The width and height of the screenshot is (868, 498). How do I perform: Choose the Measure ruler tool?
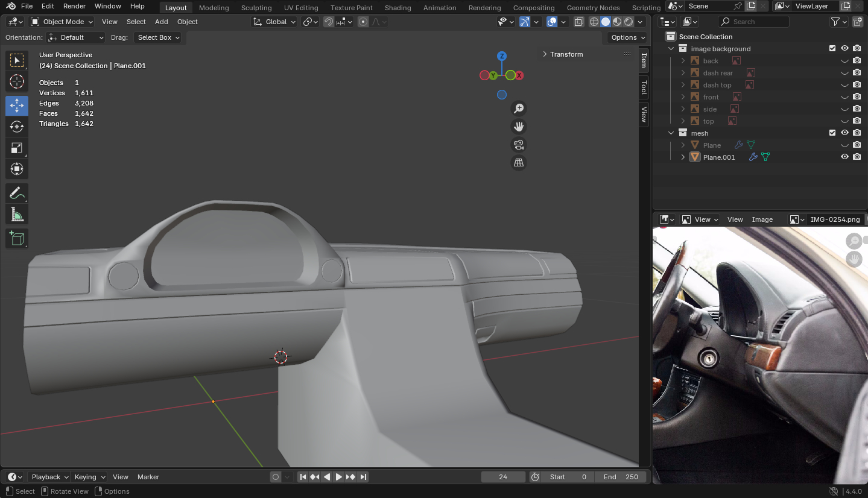point(17,215)
